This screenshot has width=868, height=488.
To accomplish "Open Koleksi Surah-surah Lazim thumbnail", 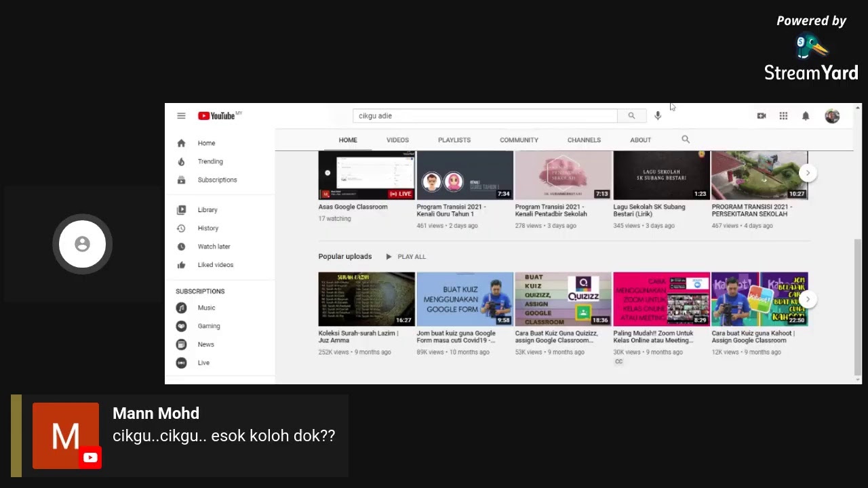I will (x=367, y=299).
